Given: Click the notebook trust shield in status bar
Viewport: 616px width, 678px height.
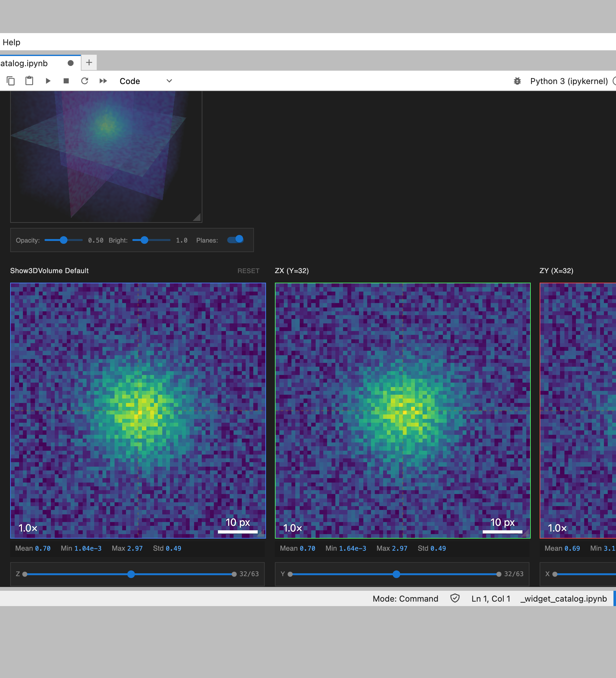Looking at the screenshot, I should [x=455, y=599].
